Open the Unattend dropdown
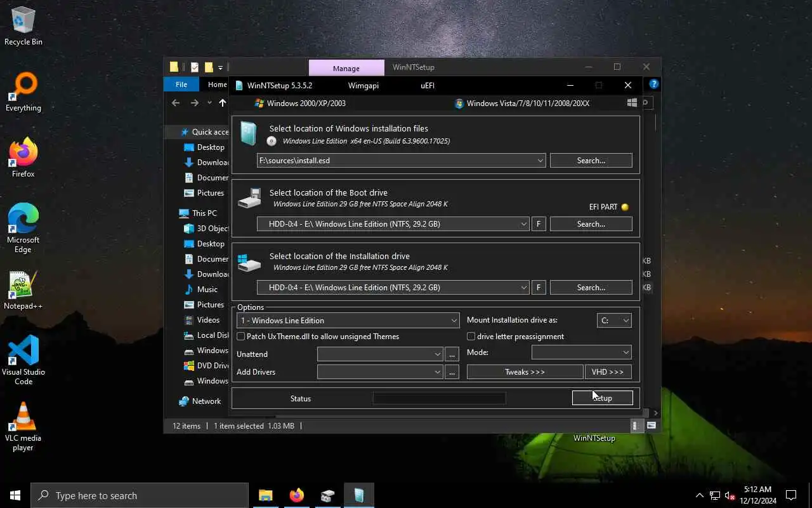The height and width of the screenshot is (508, 812). [x=379, y=354]
